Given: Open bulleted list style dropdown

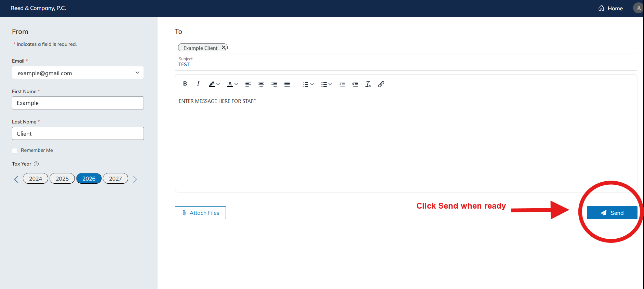Looking at the screenshot, I should (330, 84).
